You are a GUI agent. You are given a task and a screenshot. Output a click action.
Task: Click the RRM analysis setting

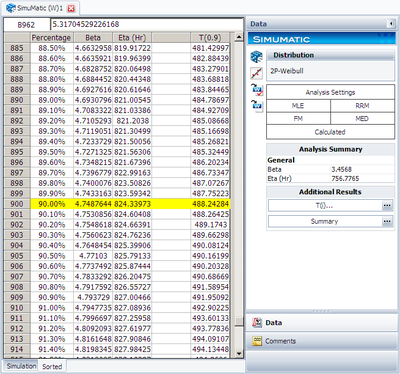tap(362, 106)
